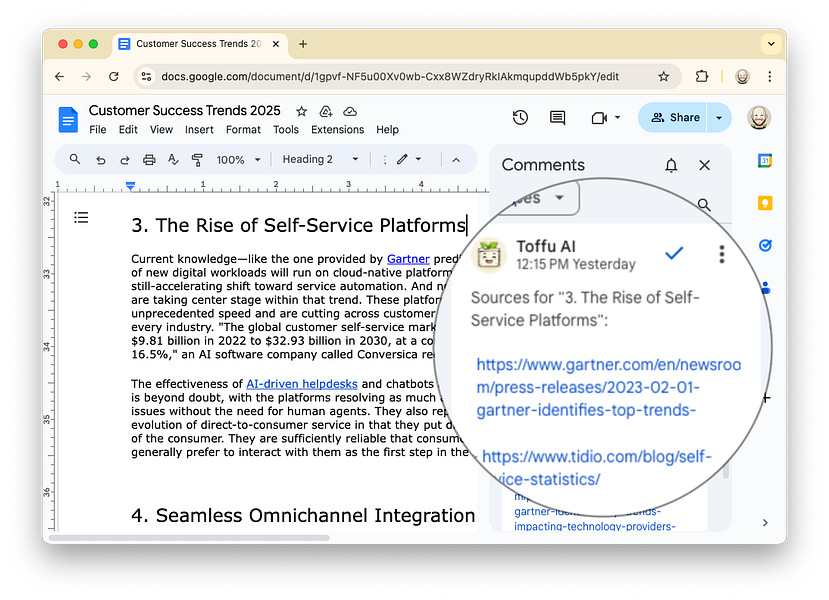Viewport: 829px width, 600px height.
Task: Resolve the Toffu AI comment checkmark
Action: (x=674, y=253)
